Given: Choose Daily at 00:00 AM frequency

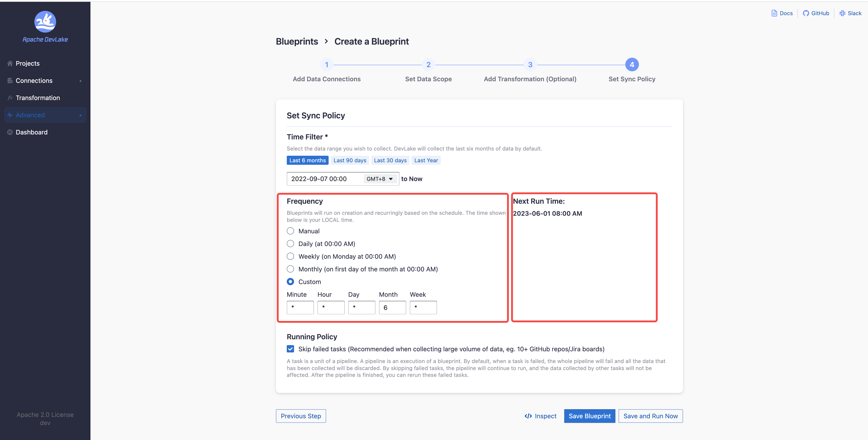Looking at the screenshot, I should pos(290,244).
